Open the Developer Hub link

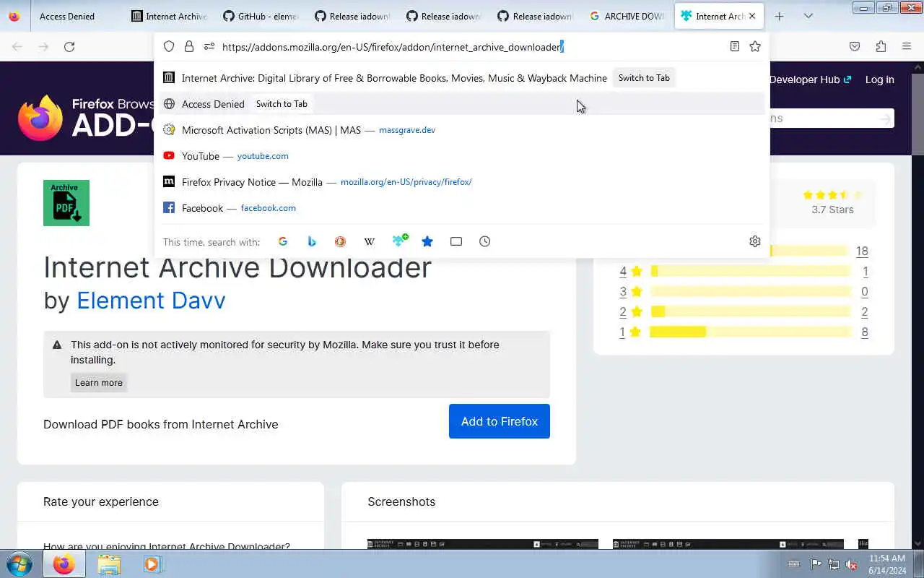(x=810, y=79)
